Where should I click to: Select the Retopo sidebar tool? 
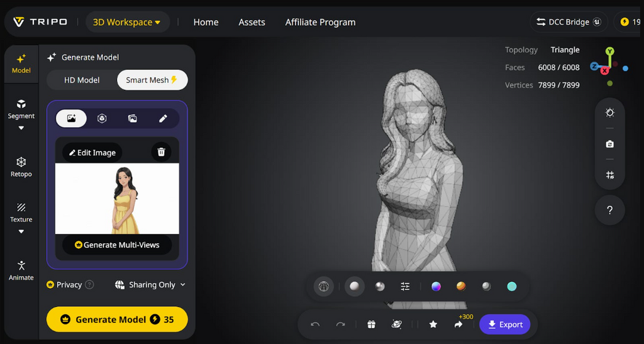21,167
